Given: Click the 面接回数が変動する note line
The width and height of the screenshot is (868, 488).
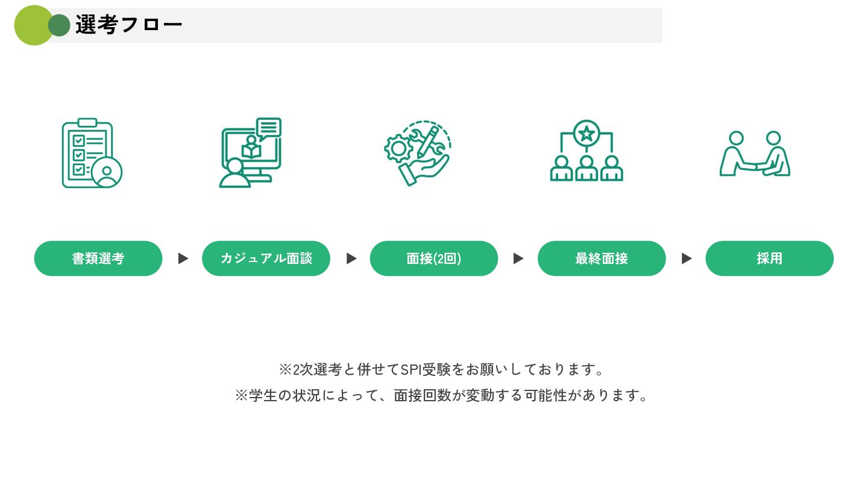Looking at the screenshot, I should pos(441,395).
